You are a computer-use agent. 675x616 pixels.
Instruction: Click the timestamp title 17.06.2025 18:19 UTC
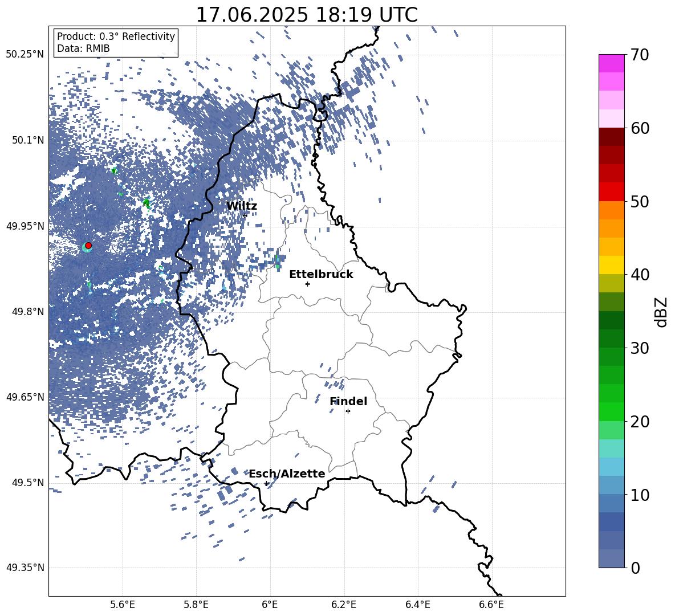pyautogui.click(x=307, y=15)
